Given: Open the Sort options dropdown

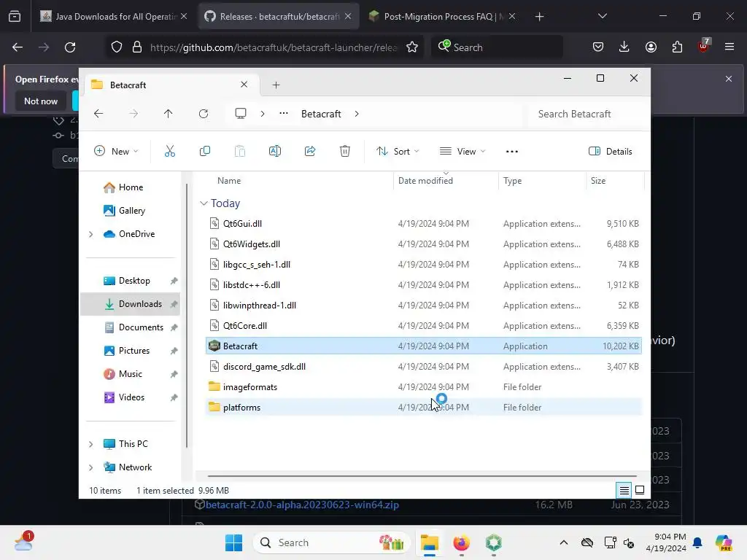Looking at the screenshot, I should (398, 152).
